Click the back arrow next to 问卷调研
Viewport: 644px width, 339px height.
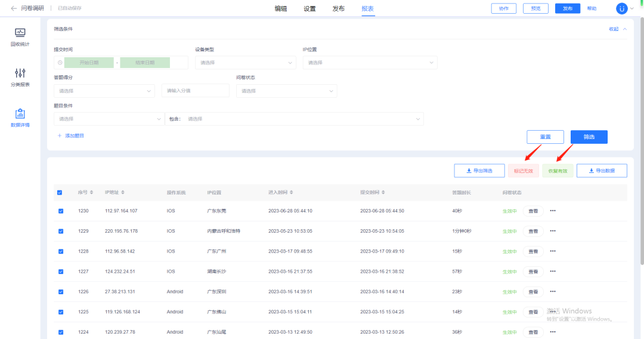[14, 8]
